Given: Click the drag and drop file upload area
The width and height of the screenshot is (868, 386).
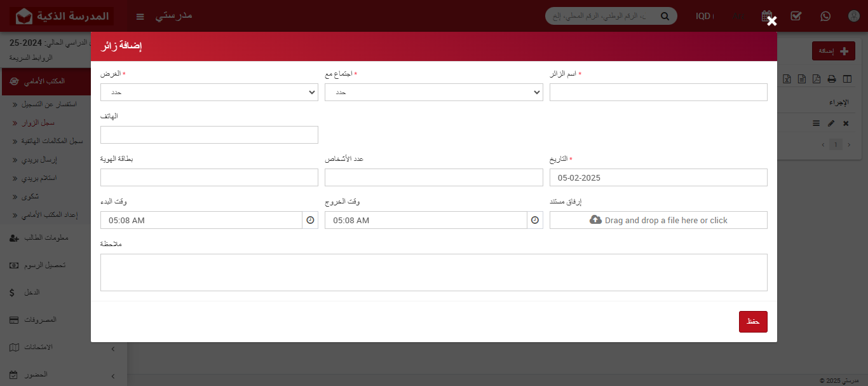Looking at the screenshot, I should pyautogui.click(x=658, y=220).
